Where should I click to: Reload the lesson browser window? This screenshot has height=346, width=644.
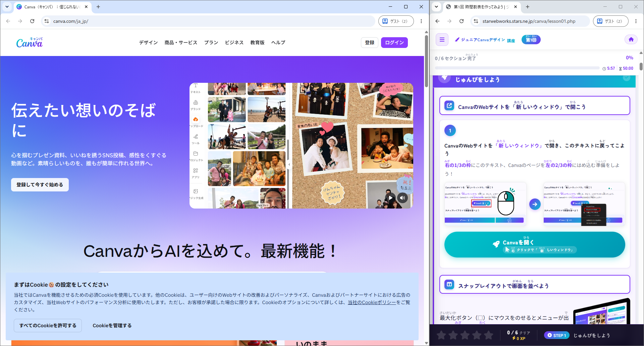point(462,21)
